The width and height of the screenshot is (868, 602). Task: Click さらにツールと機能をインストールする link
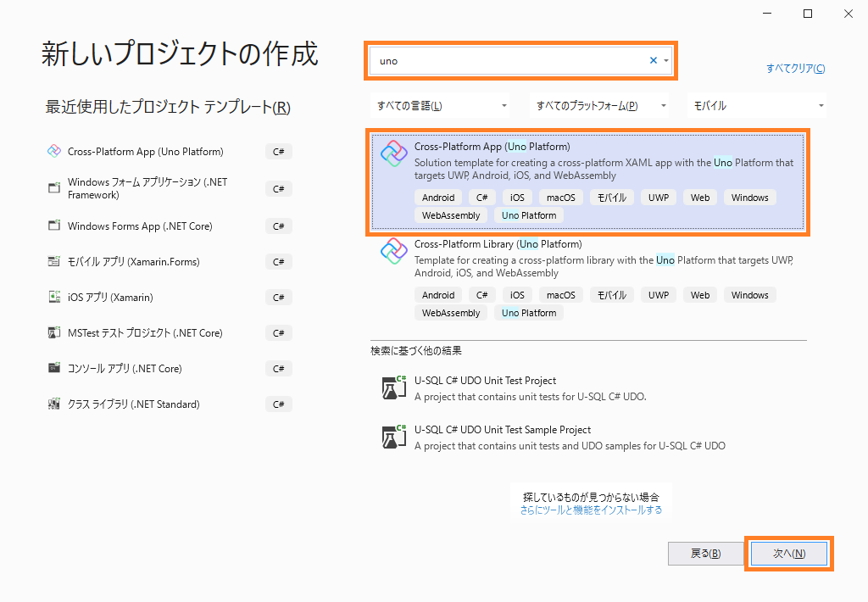pyautogui.click(x=591, y=510)
